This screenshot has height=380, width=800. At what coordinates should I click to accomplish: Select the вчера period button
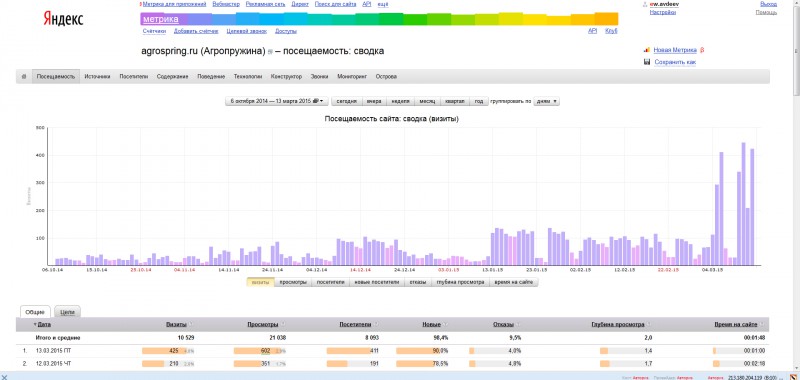coord(374,102)
